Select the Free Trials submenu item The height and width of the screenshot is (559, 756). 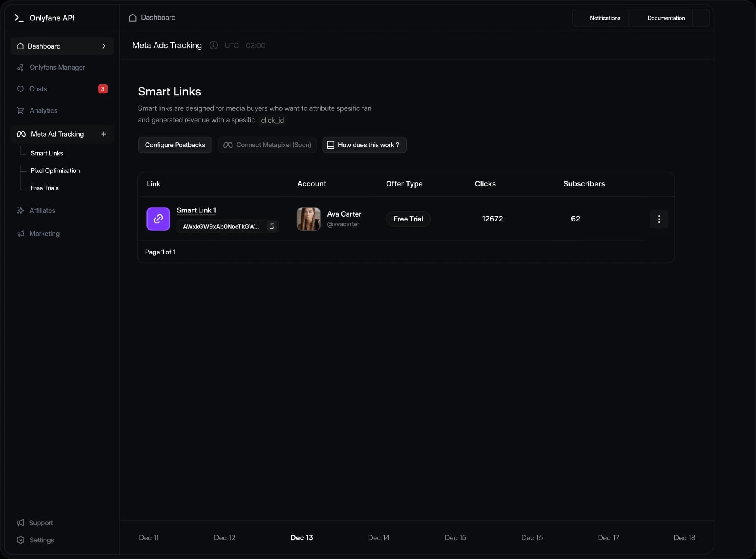(x=44, y=188)
